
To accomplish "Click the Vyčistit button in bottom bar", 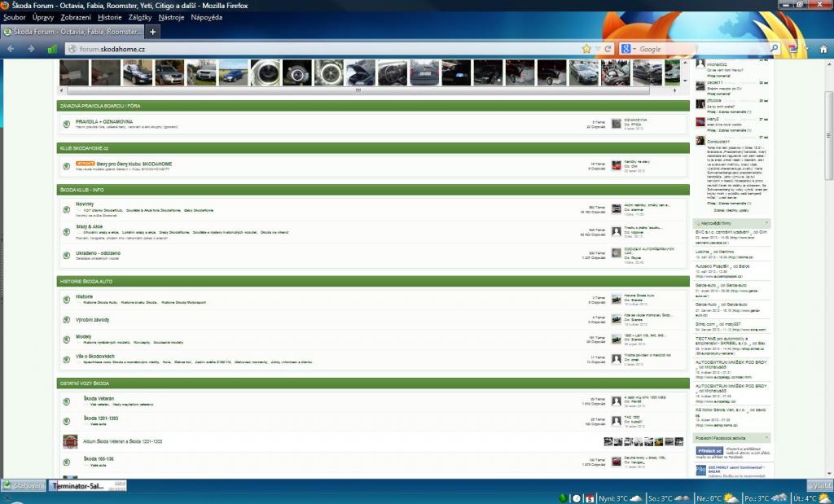I will [819, 485].
